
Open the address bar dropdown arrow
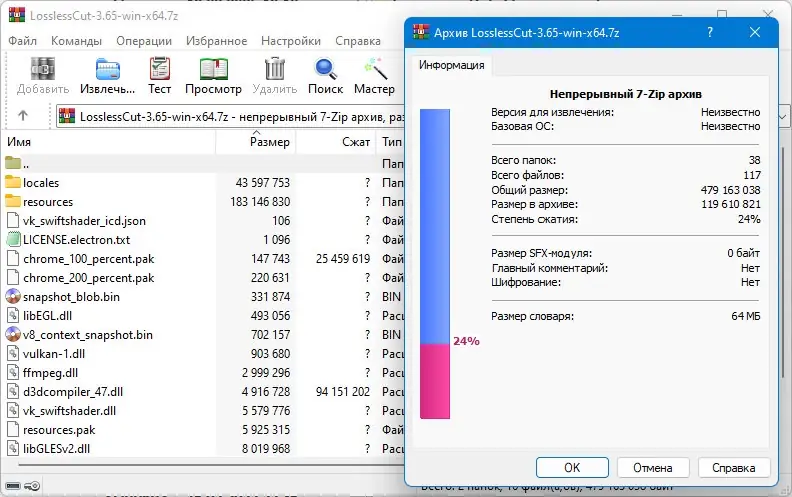(783, 117)
